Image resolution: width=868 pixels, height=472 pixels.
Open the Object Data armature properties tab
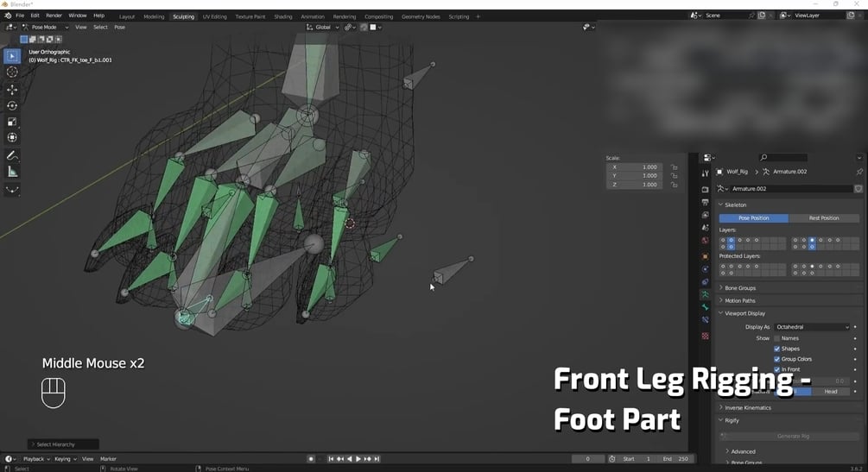(705, 295)
